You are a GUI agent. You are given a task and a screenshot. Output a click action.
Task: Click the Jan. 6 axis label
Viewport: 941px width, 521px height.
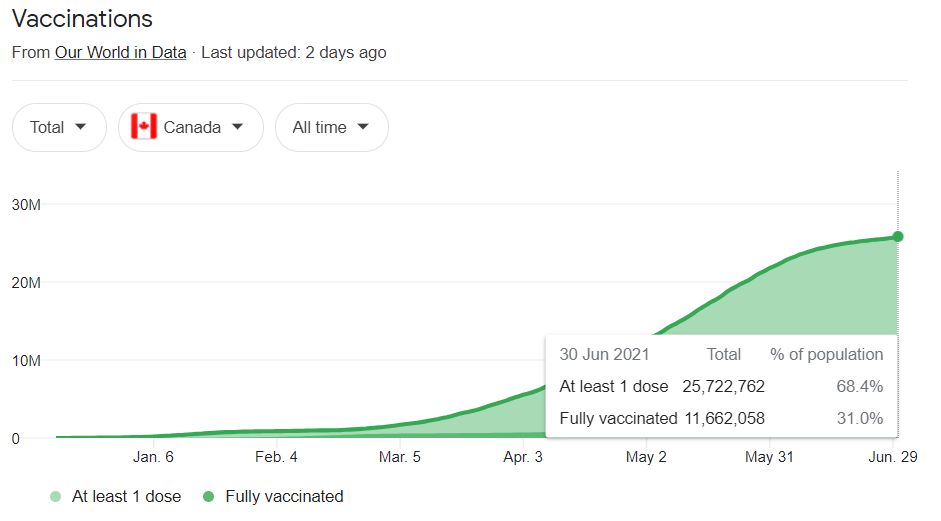pos(153,457)
